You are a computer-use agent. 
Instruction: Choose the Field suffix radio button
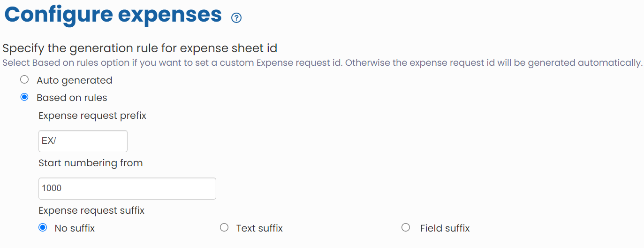pos(406,227)
